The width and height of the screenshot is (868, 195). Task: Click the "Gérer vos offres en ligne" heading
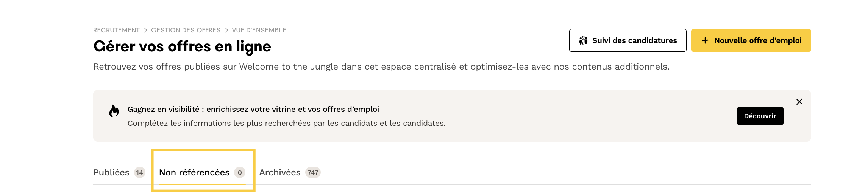182,46
